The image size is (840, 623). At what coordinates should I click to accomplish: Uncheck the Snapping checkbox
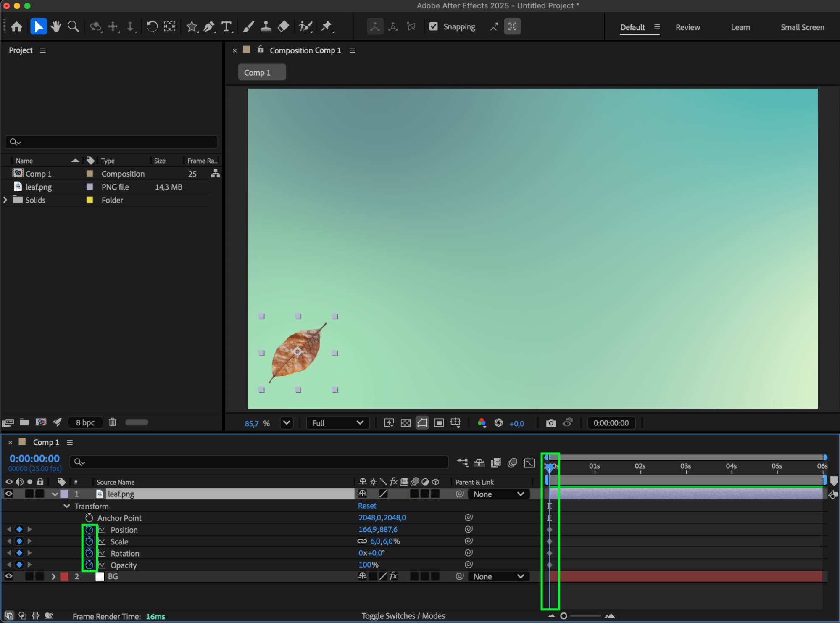tap(434, 26)
